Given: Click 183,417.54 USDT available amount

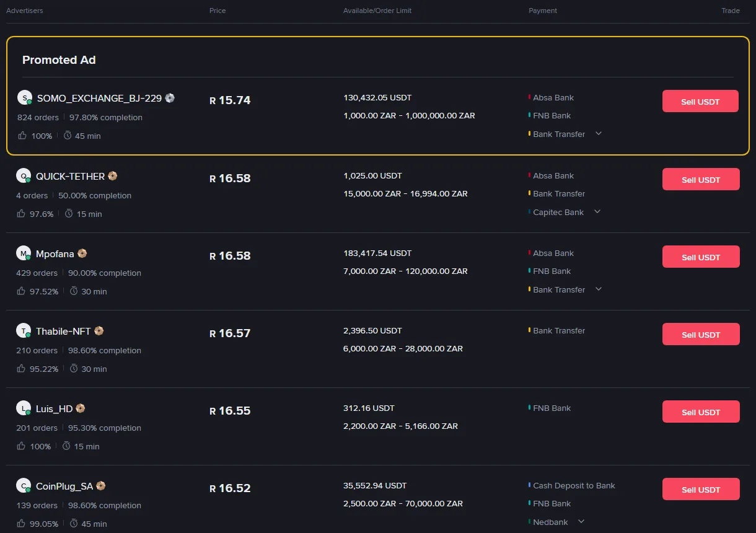Looking at the screenshot, I should coord(377,253).
